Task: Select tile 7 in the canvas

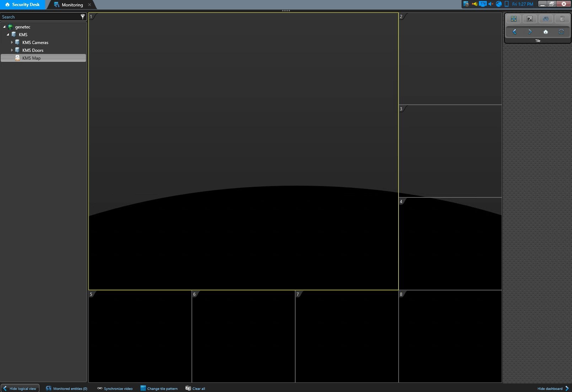Action: 347,336
